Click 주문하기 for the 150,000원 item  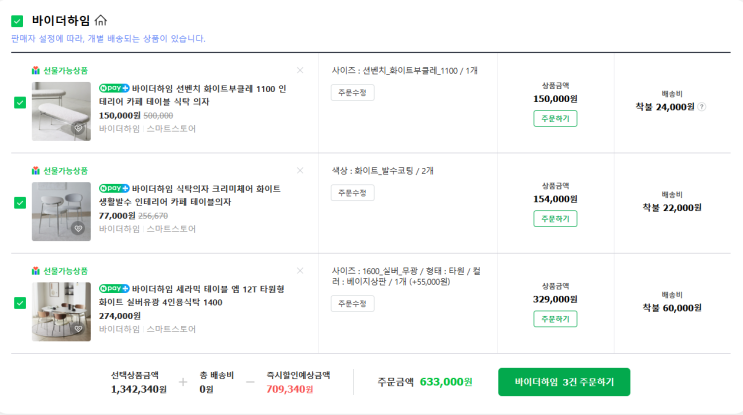[555, 119]
